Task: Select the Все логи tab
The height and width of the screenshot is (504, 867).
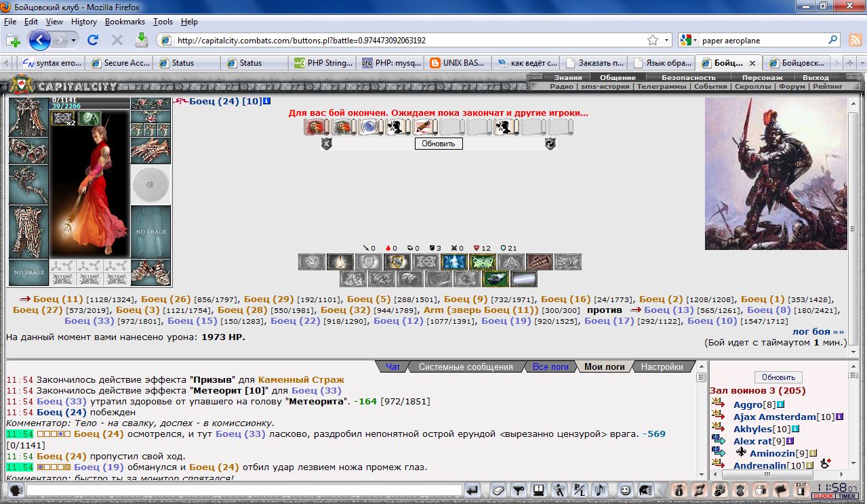Action: (550, 366)
